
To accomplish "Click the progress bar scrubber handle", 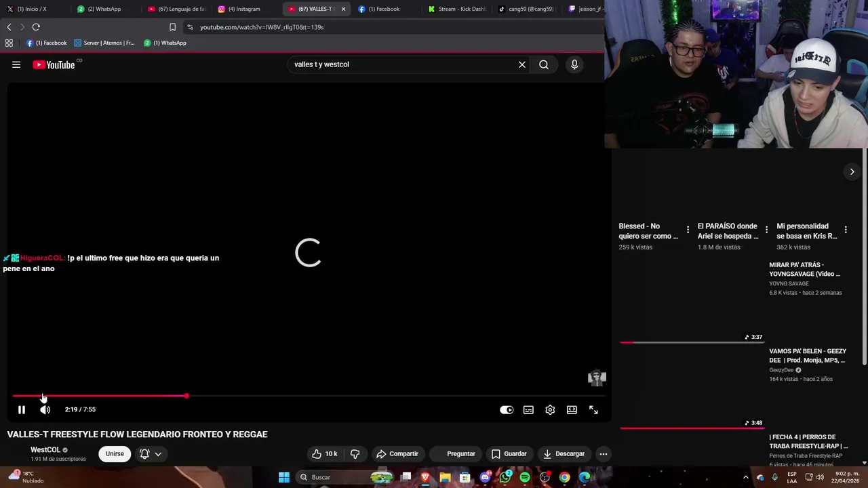I will click(186, 396).
